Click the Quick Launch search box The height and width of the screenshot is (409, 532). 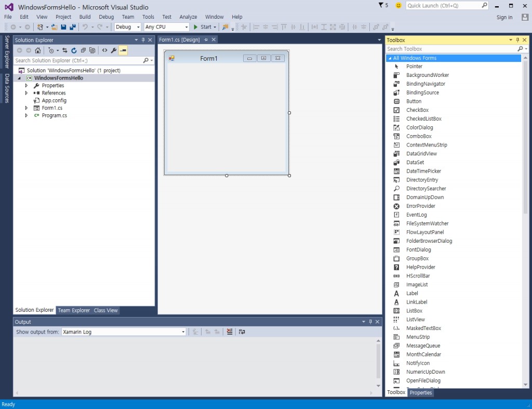pyautogui.click(x=443, y=5)
